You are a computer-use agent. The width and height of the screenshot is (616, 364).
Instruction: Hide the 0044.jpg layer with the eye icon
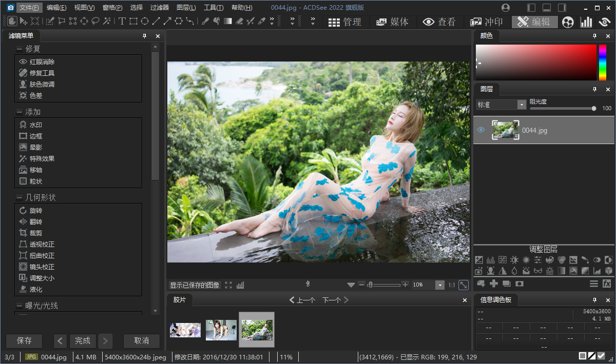(481, 130)
